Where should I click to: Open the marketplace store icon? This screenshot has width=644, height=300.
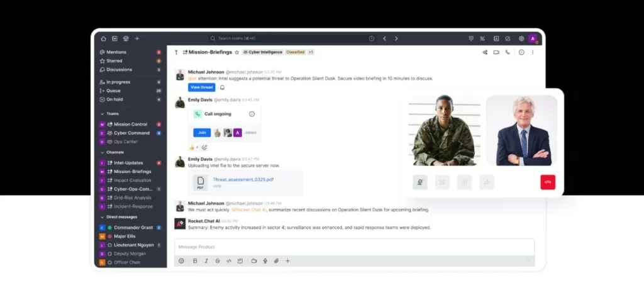(126, 38)
